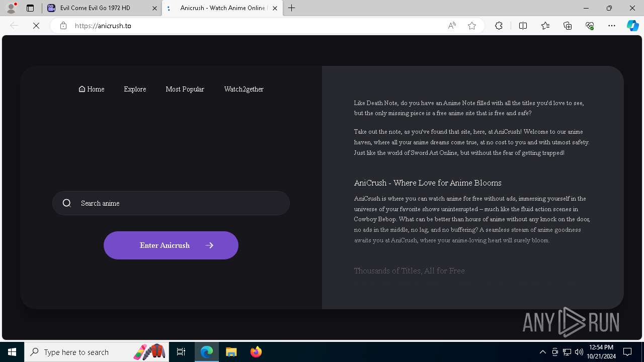The width and height of the screenshot is (644, 362).
Task: Restore down the Edge window
Action: pos(609,8)
